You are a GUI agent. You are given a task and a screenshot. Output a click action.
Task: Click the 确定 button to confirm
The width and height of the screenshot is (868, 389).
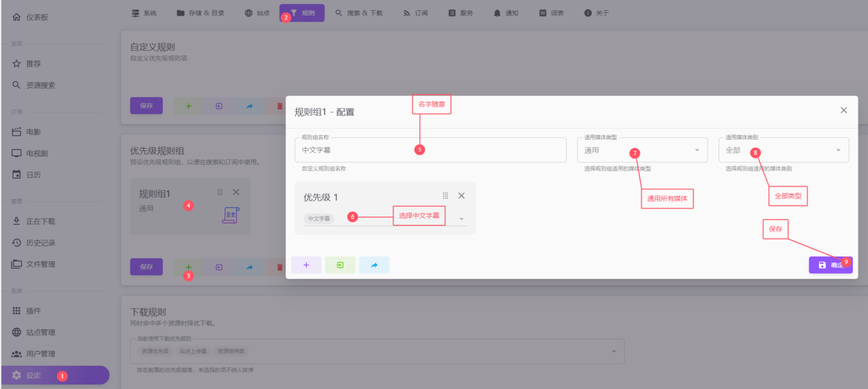tap(830, 265)
